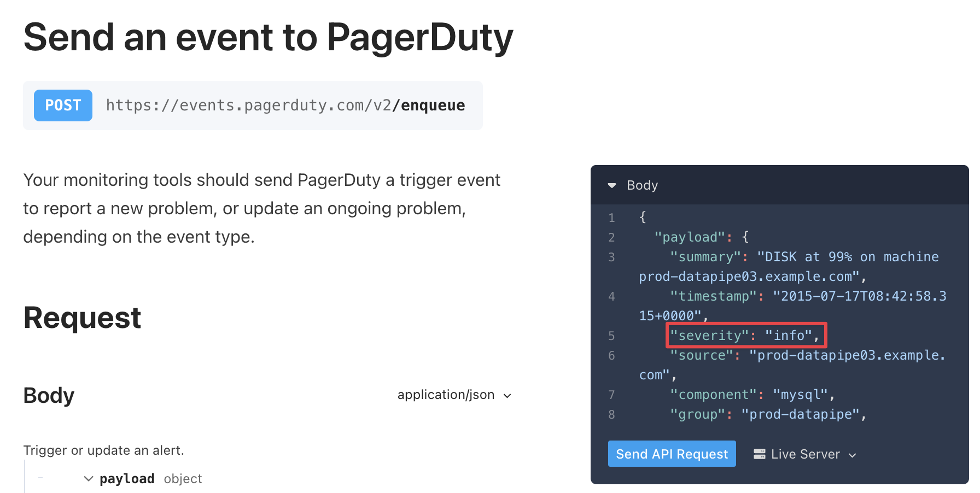Collapse the Body panel triangle
Viewport: 980px width, 493px height.
point(612,185)
